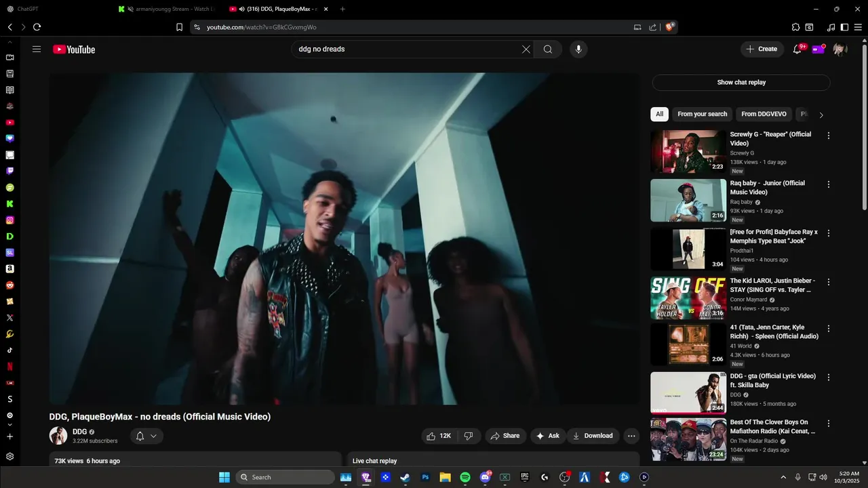The image size is (868, 488).
Task: Click the Ask button
Action: pos(548,436)
